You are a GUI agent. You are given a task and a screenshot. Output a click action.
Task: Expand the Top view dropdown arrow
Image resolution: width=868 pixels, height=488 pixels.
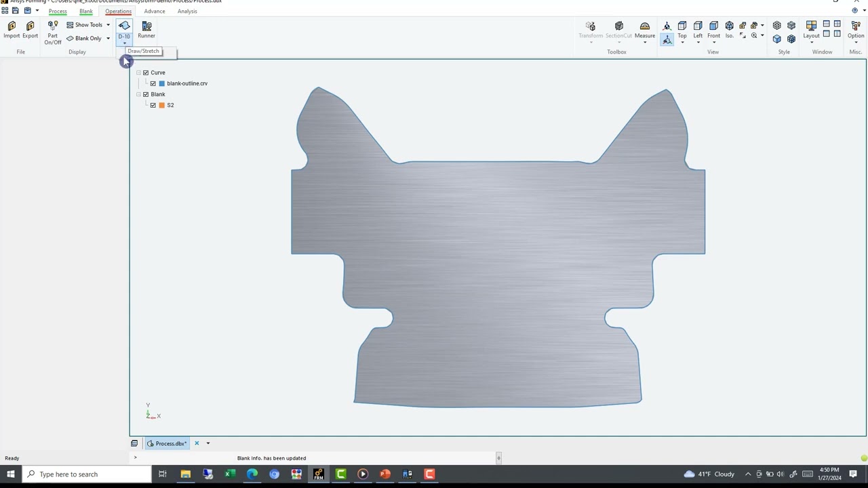coord(682,43)
